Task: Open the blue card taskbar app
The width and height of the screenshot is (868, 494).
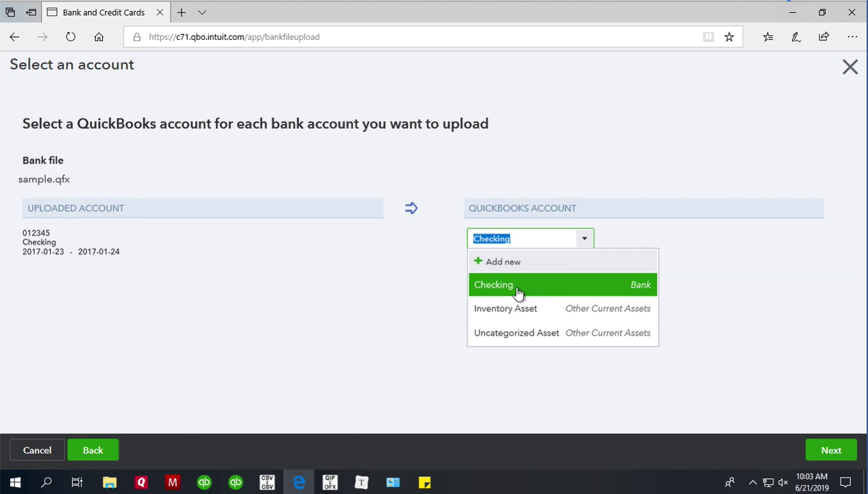Action: (393, 482)
